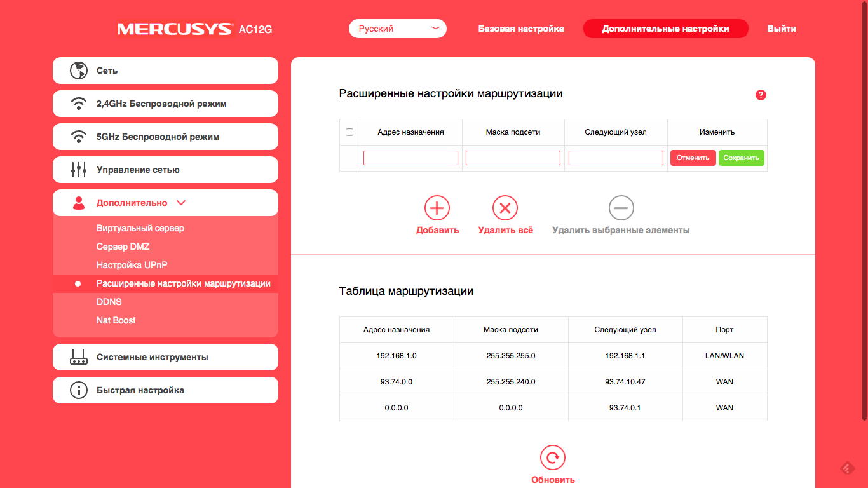Image resolution: width=868 pixels, height=488 pixels.
Task: Click the Выйти logout link
Action: click(781, 29)
